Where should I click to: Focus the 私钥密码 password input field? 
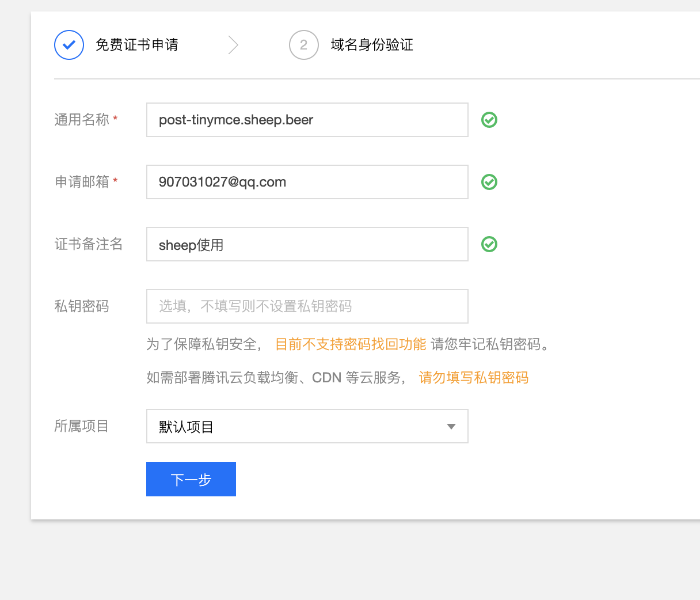pyautogui.click(x=307, y=306)
